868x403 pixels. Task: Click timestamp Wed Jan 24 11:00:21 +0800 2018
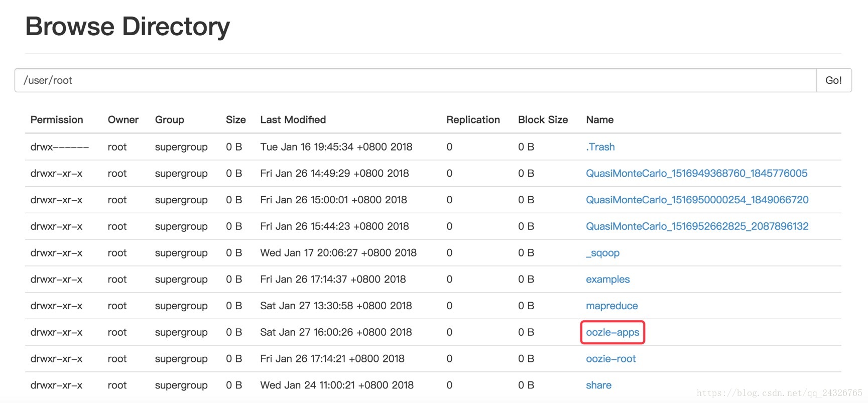pyautogui.click(x=337, y=385)
